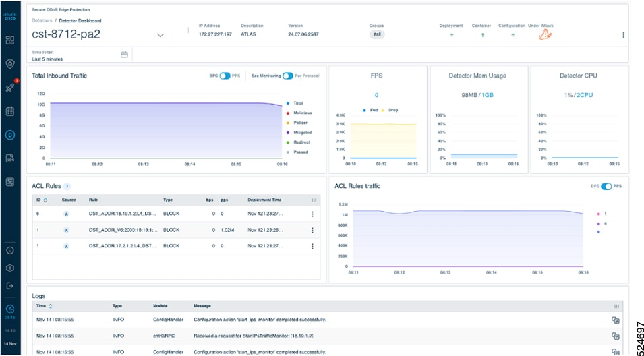Image resolution: width=644 pixels, height=356 pixels.
Task: Toggle BPS/PPS switch in Total Inbound Traffic
Action: pyautogui.click(x=225, y=76)
